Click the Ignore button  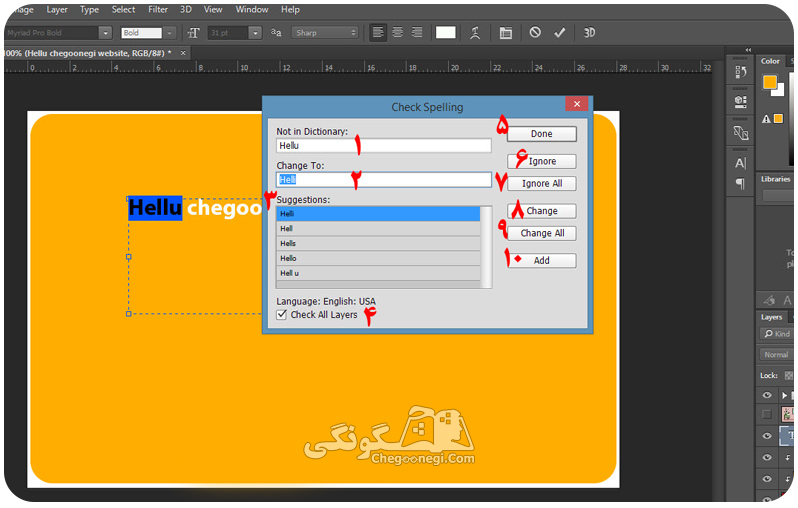coord(542,161)
